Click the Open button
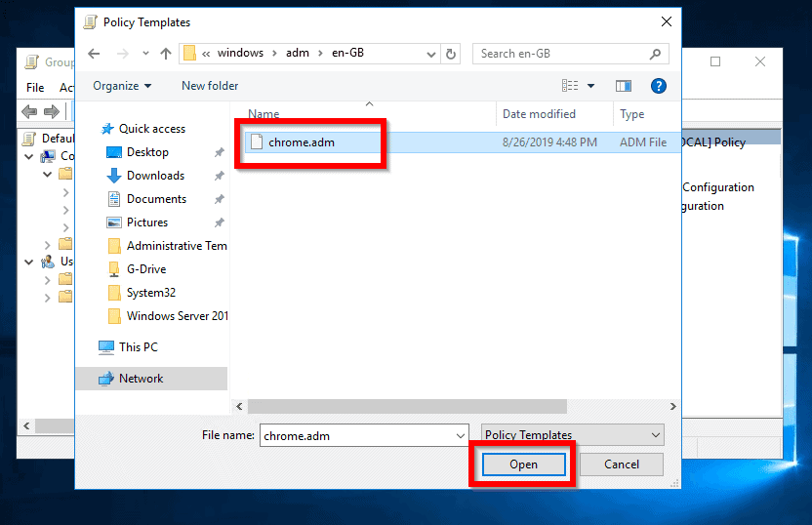The height and width of the screenshot is (525, 812). [x=523, y=464]
